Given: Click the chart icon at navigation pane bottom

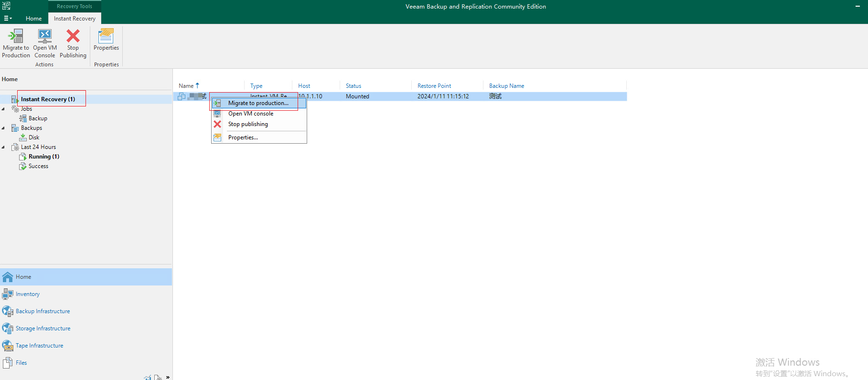Looking at the screenshot, I should (148, 378).
